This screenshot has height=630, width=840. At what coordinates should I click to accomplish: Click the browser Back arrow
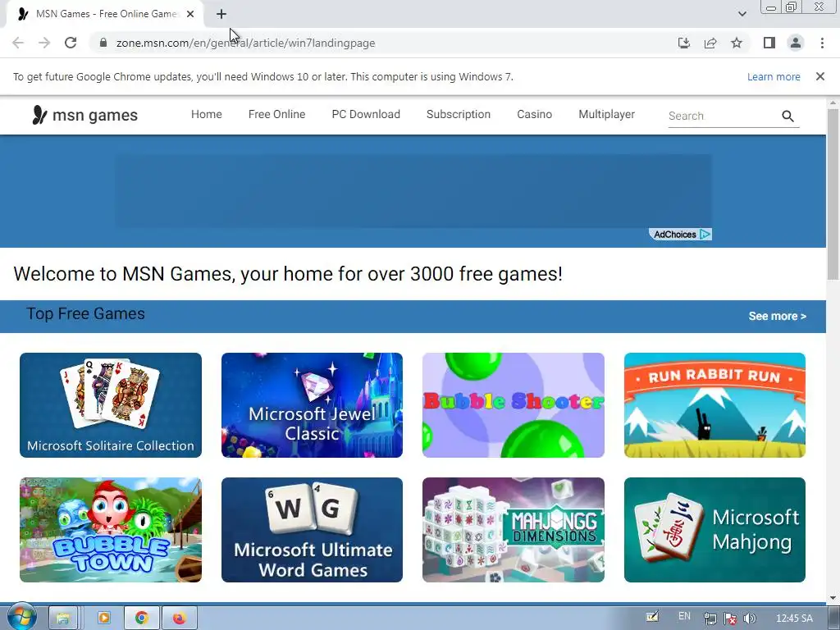click(18, 43)
